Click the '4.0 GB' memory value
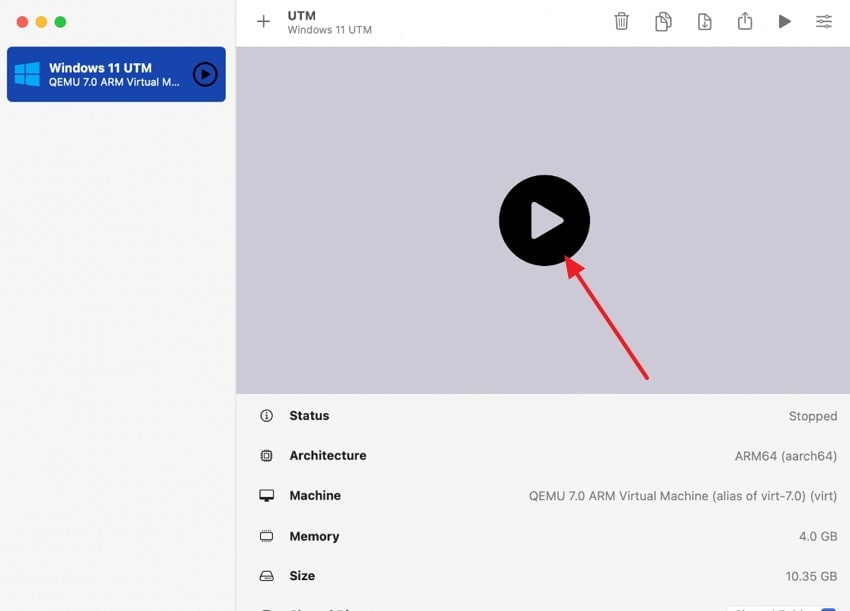850x611 pixels. [817, 536]
